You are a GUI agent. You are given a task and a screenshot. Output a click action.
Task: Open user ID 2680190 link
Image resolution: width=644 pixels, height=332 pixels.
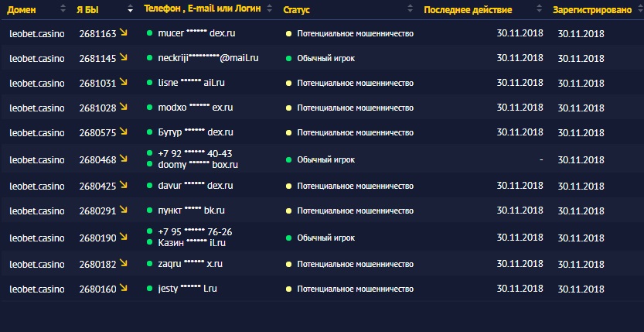tap(97, 238)
